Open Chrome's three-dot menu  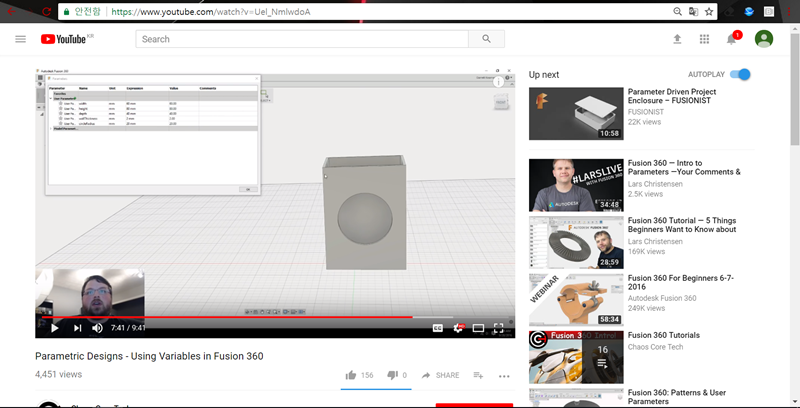click(789, 11)
